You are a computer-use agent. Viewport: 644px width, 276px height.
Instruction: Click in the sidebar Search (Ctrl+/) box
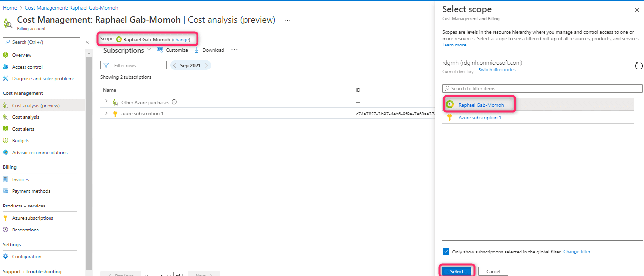(x=42, y=42)
